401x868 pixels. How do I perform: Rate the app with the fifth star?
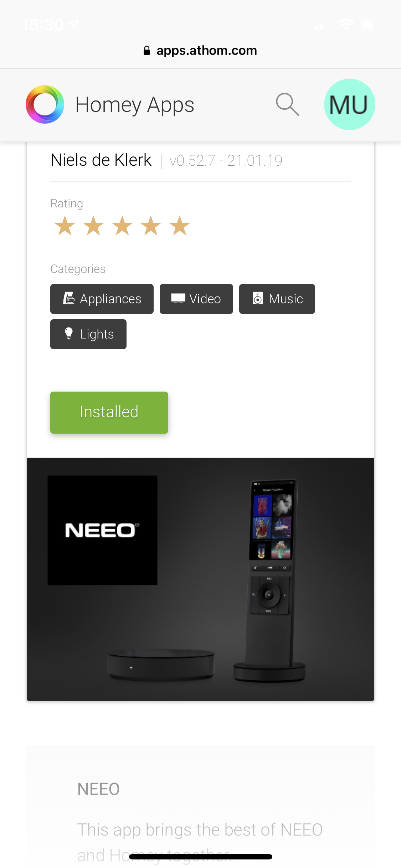[x=180, y=226]
